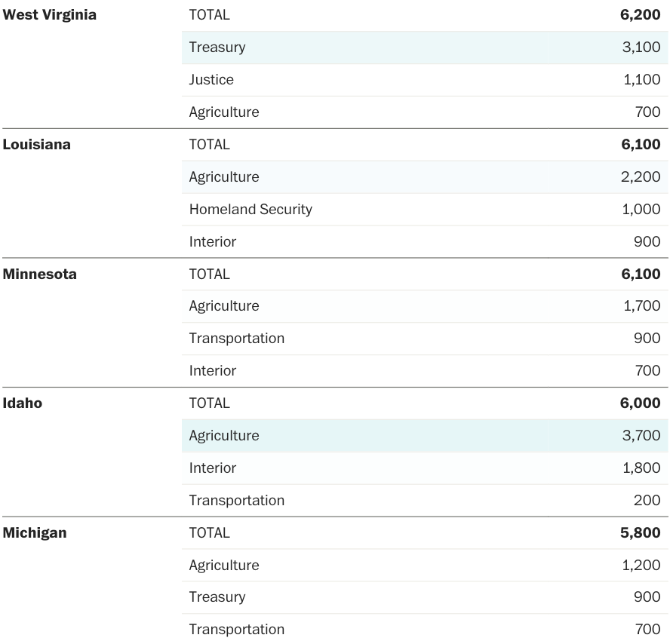Image resolution: width=670 pixels, height=644 pixels.
Task: Click the West Virginia state name
Action: pyautogui.click(x=50, y=15)
